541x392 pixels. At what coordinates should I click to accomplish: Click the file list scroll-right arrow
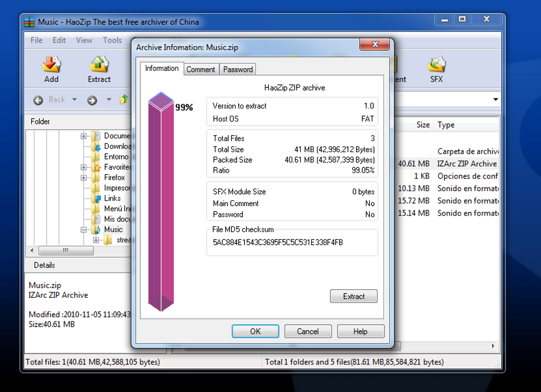click(493, 346)
